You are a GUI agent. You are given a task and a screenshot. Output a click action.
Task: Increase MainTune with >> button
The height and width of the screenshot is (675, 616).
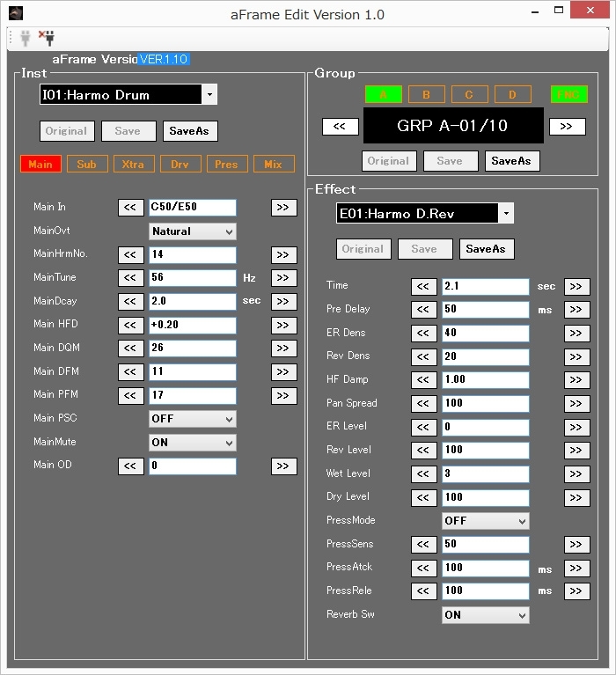point(283,278)
